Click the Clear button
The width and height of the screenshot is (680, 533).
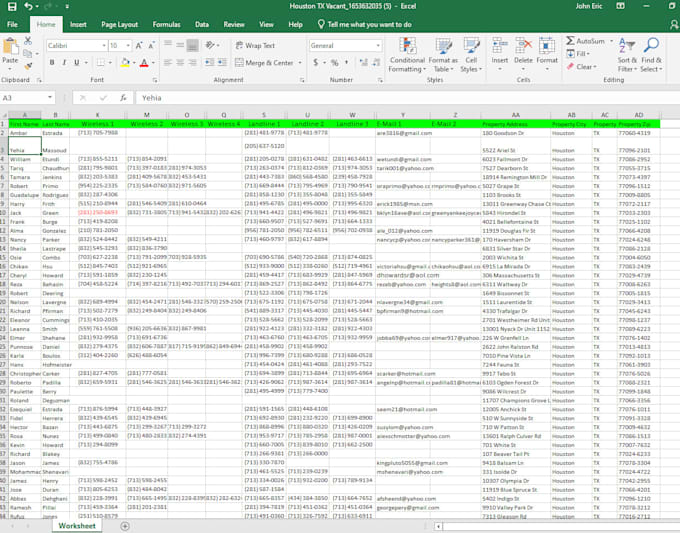[582, 67]
